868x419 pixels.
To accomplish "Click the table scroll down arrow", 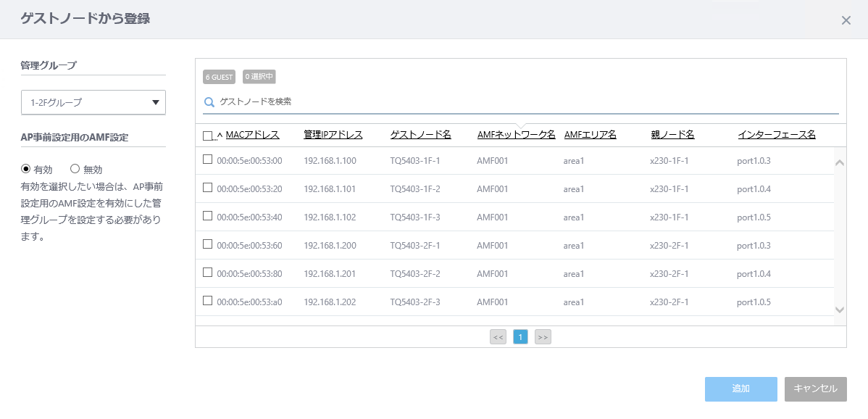I will point(839,310).
